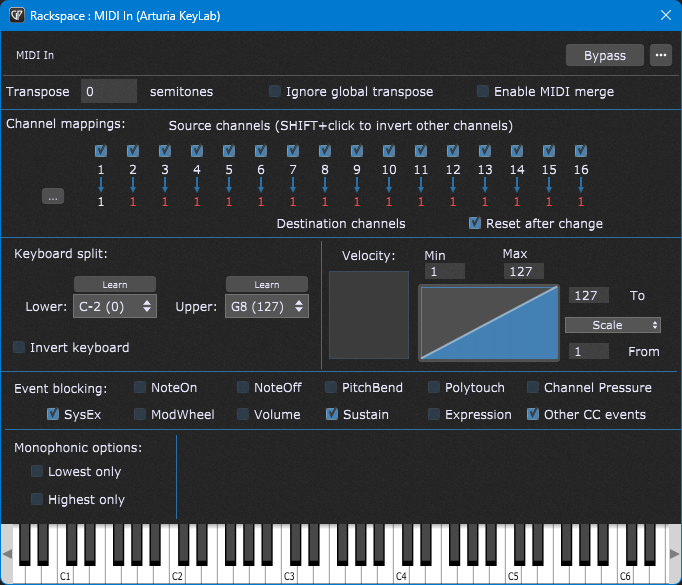Click the Gig Performer app icon in title bar
682x585 pixels.
coord(17,16)
